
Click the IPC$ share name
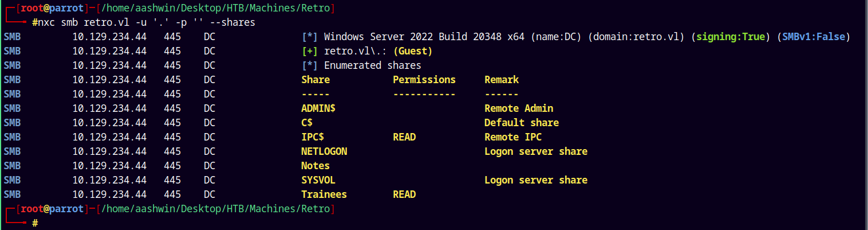[313, 137]
